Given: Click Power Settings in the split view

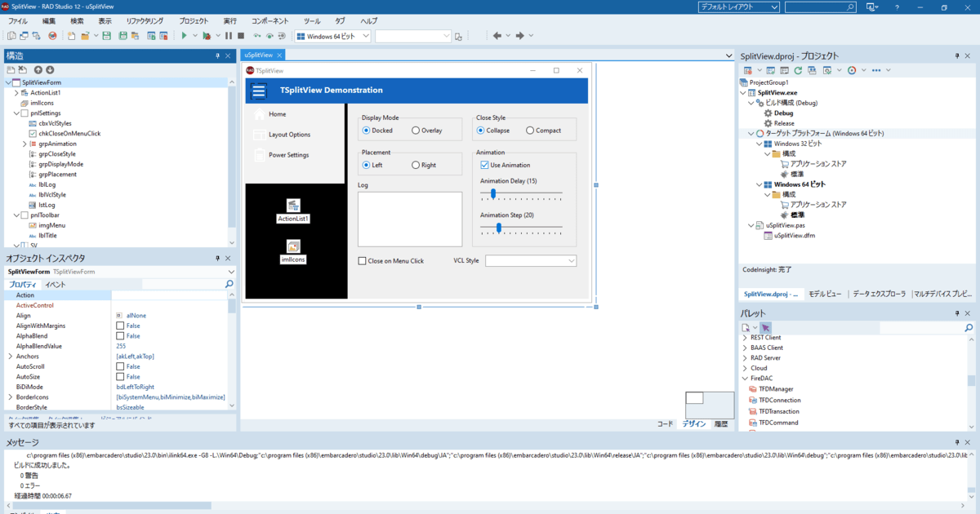Looking at the screenshot, I should coord(289,155).
